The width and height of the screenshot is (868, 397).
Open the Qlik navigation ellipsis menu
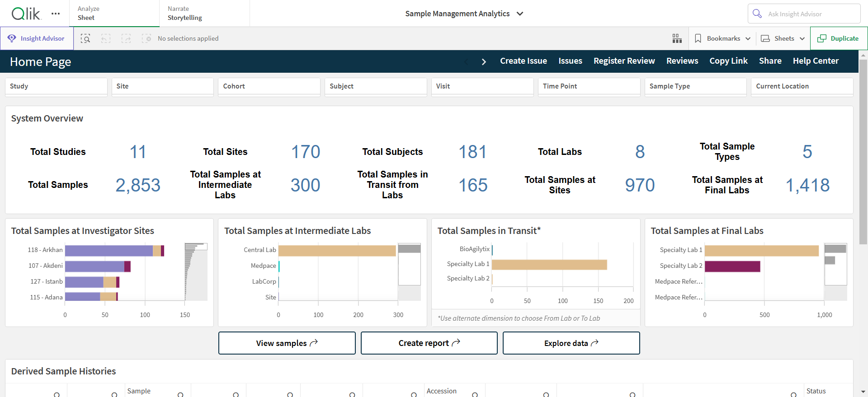pos(56,14)
